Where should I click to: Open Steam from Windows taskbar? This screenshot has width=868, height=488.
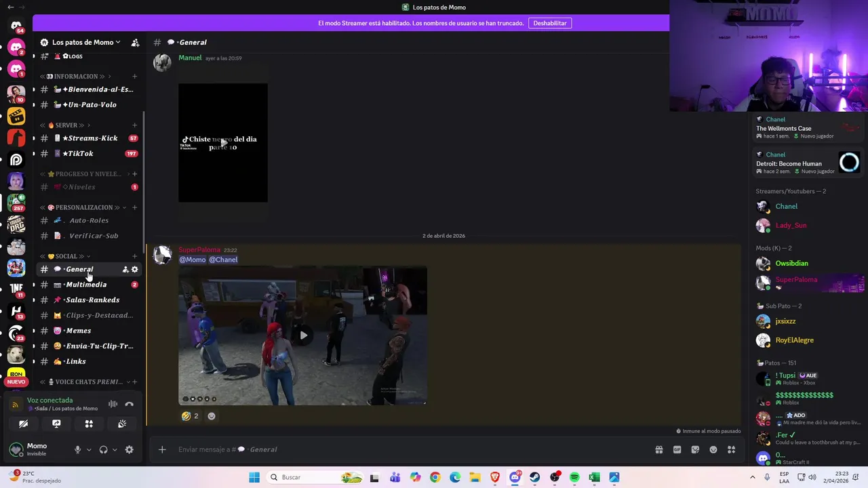(x=535, y=477)
